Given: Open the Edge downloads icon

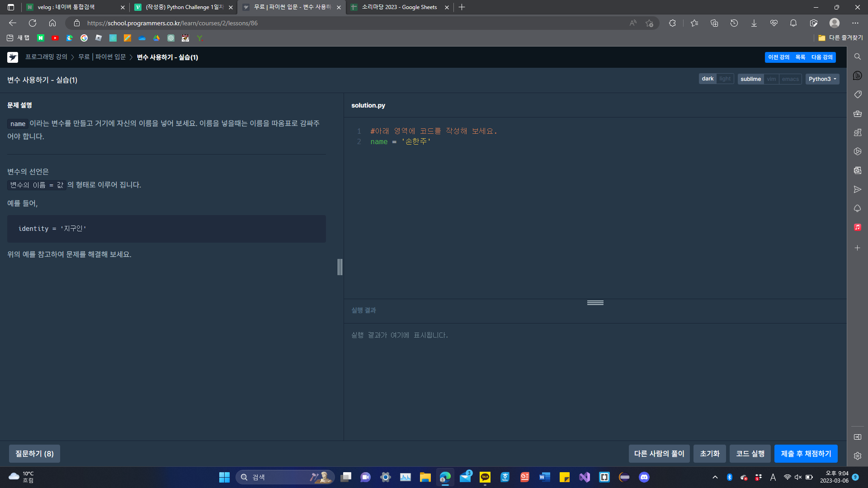Looking at the screenshot, I should (754, 23).
